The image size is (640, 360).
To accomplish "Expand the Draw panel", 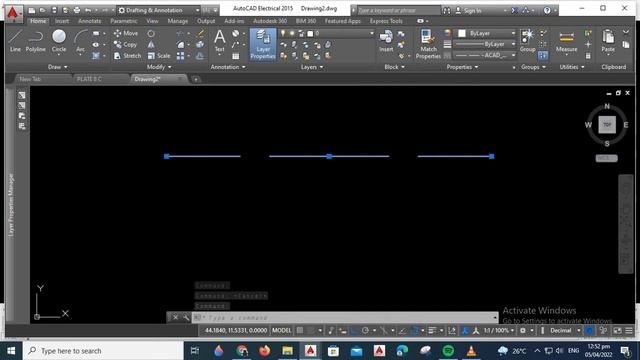I will click(58, 67).
